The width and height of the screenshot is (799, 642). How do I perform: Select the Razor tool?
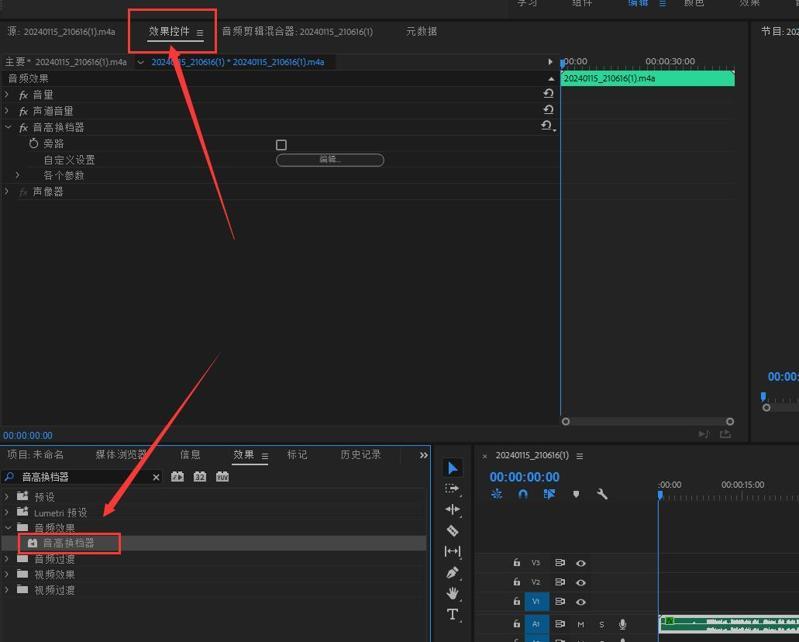[x=452, y=530]
